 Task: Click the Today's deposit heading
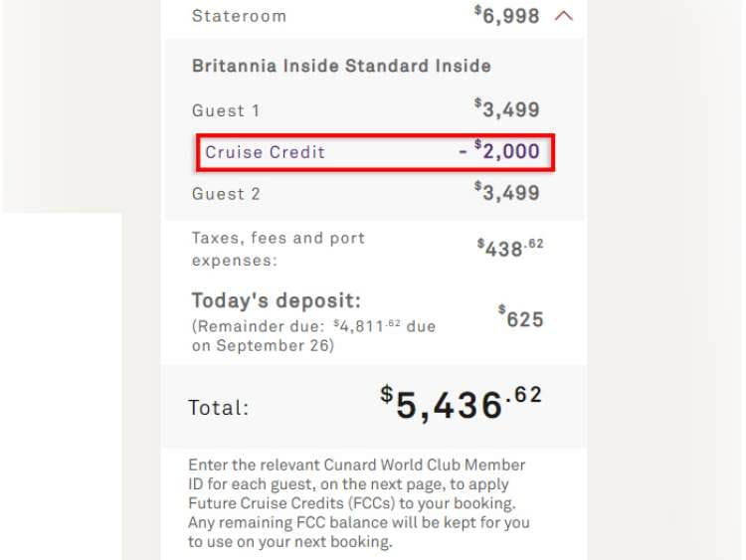pyautogui.click(x=276, y=300)
